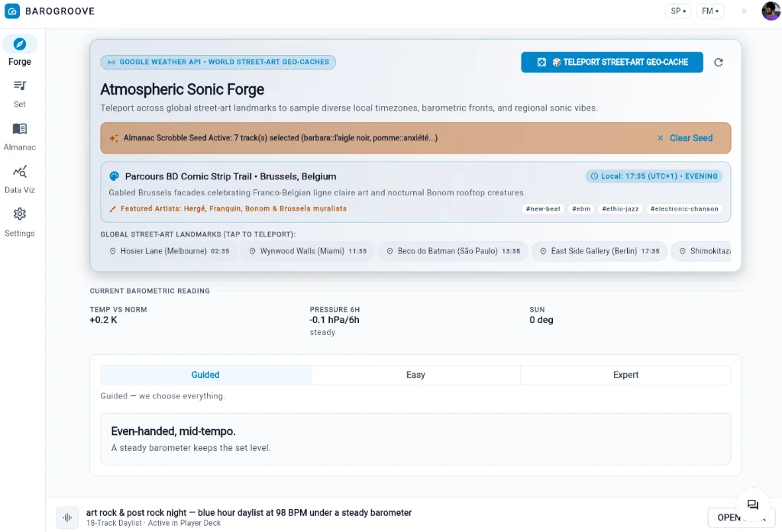Open the Set playlist icon
782x532 pixels.
[x=19, y=85]
